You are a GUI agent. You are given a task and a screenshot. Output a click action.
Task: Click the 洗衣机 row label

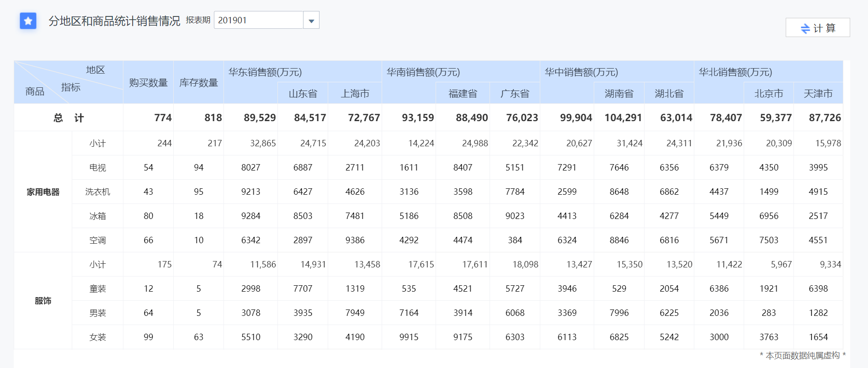click(x=98, y=192)
